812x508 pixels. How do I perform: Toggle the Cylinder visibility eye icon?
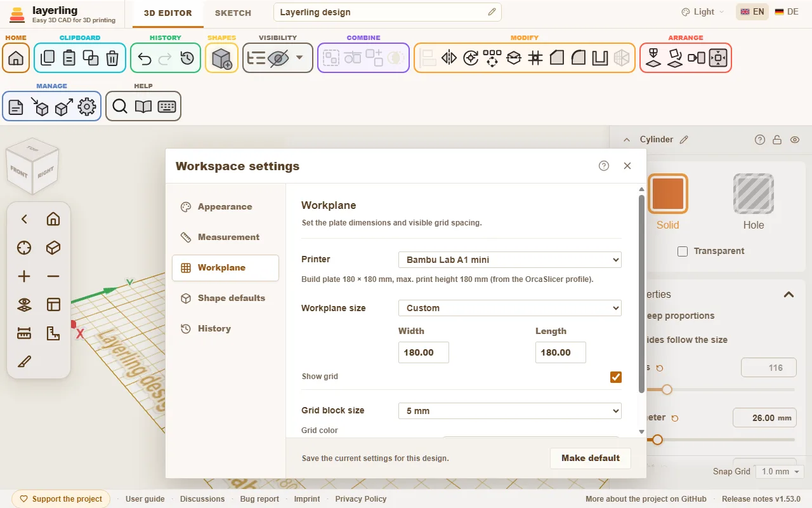pos(794,140)
